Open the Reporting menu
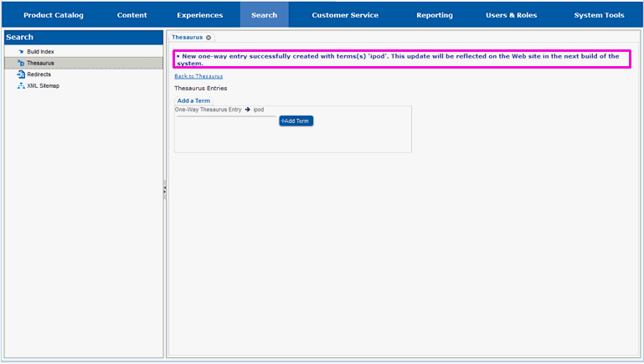 435,15
